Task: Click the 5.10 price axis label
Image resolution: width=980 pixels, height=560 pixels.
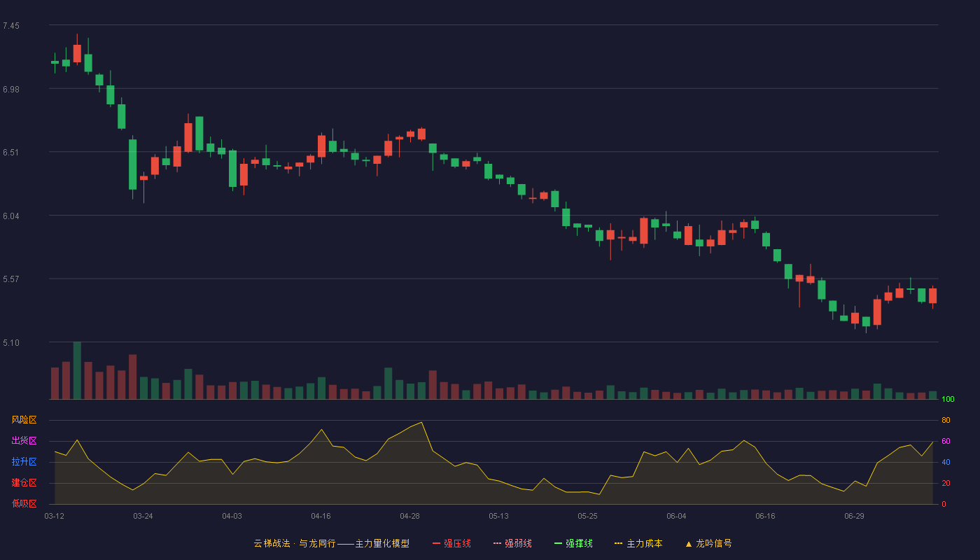Action: click(11, 343)
